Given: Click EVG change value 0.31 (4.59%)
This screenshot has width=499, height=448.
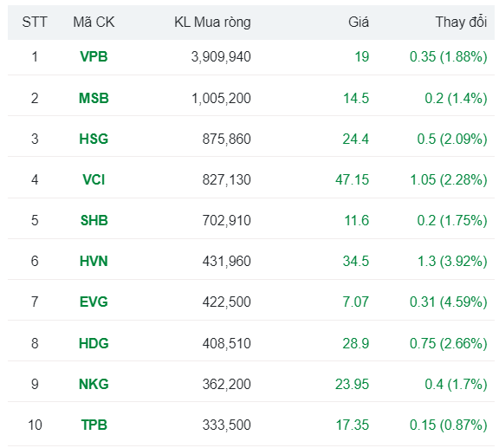Looking at the screenshot, I should [x=449, y=302].
